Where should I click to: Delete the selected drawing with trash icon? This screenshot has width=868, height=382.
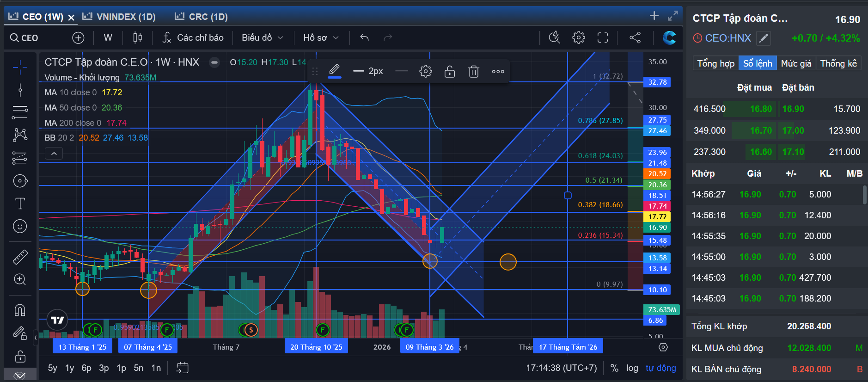pyautogui.click(x=474, y=71)
